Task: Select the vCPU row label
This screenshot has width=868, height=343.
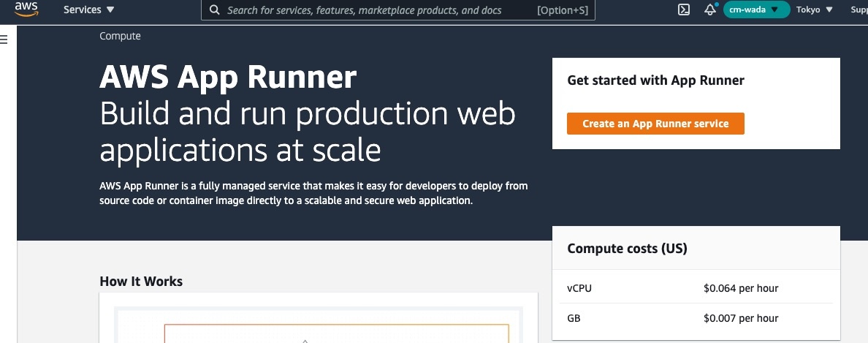Action: pos(579,288)
